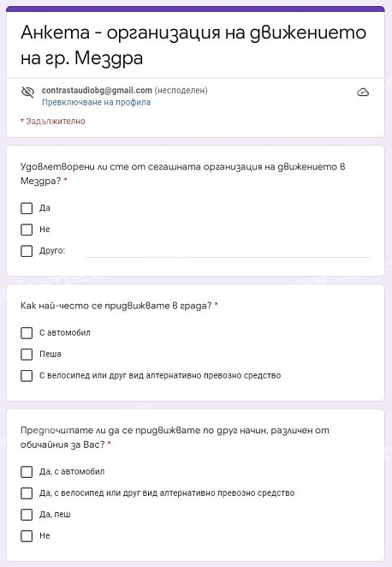Check the Да box for satisfaction question
The image size is (392, 567).
[27, 208]
